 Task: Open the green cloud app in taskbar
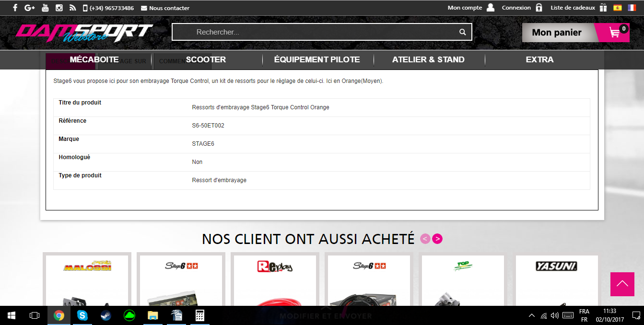129,315
